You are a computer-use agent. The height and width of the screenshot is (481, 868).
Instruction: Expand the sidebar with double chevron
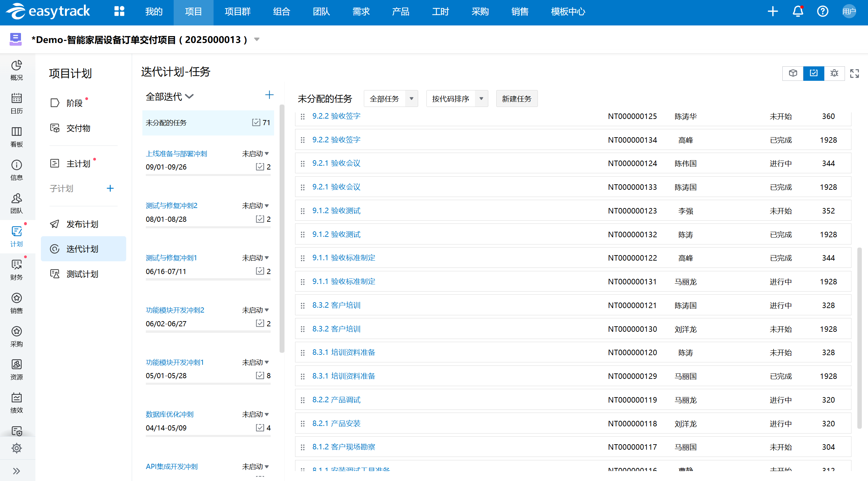[x=17, y=471]
